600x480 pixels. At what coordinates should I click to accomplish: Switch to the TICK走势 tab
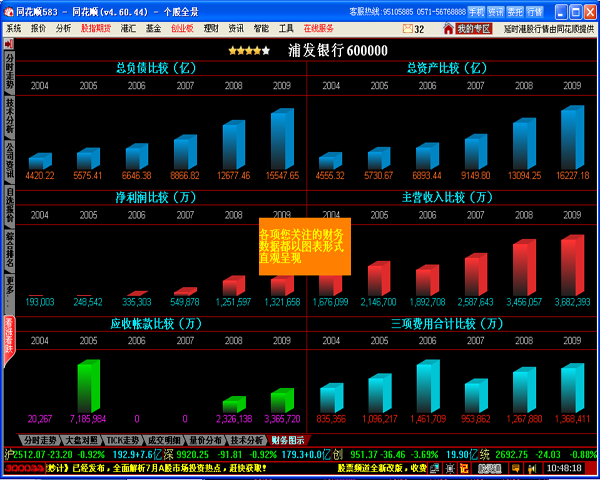[122, 440]
